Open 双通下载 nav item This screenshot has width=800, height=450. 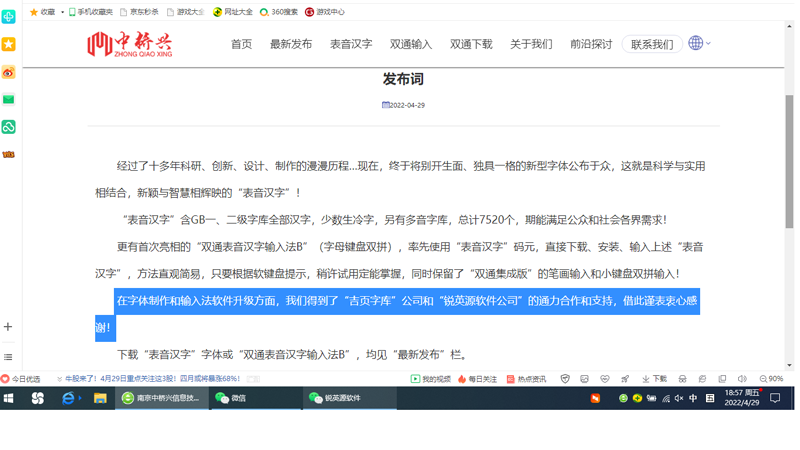471,44
